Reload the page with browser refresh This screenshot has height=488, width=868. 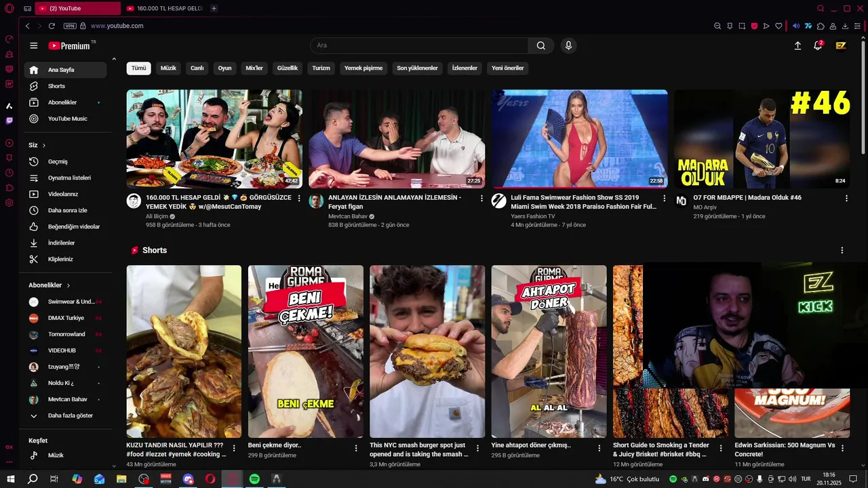52,26
